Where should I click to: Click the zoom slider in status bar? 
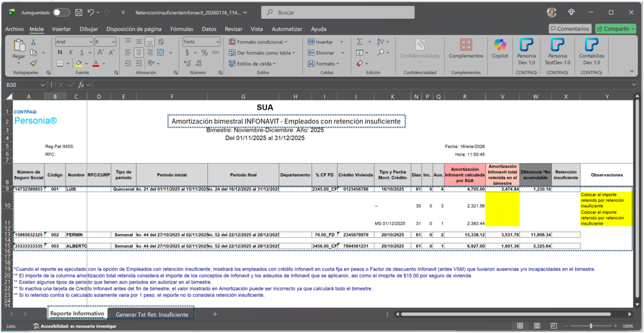pos(590,326)
